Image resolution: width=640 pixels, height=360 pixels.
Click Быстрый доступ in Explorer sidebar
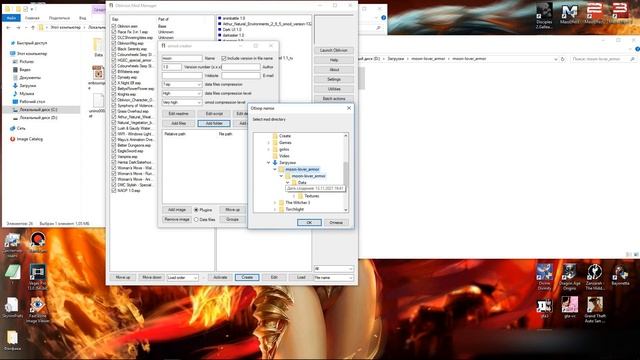point(33,43)
